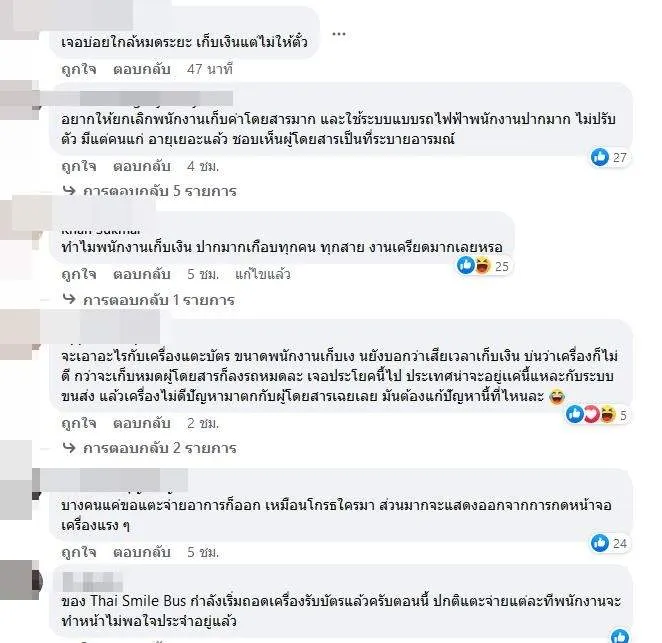Click the laughing reaction beside count 5
The width and height of the screenshot is (662, 643).
(x=608, y=414)
